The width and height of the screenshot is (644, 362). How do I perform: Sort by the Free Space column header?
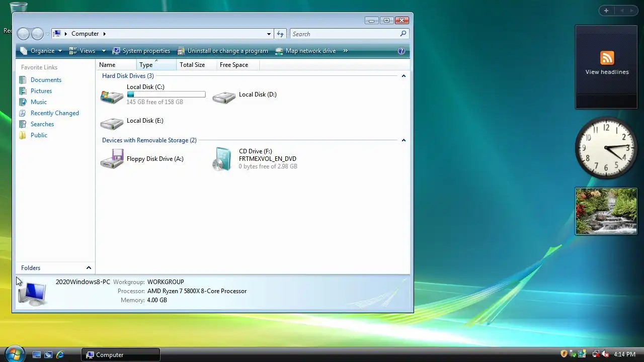pos(239,65)
